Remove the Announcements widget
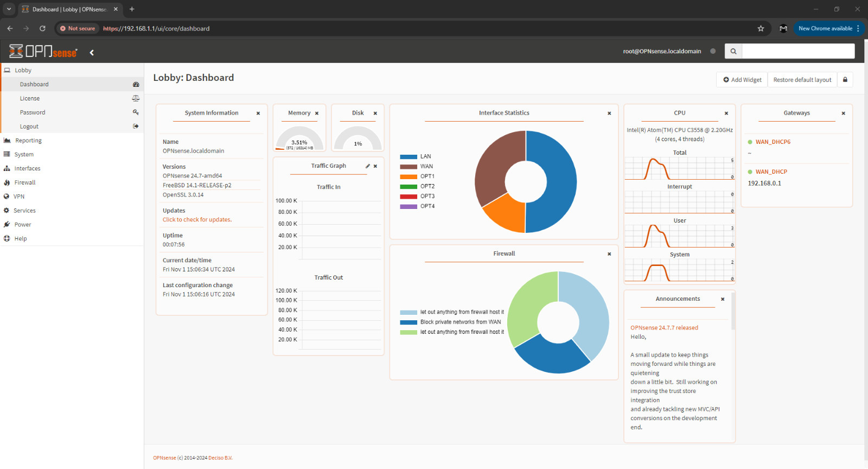 point(722,299)
